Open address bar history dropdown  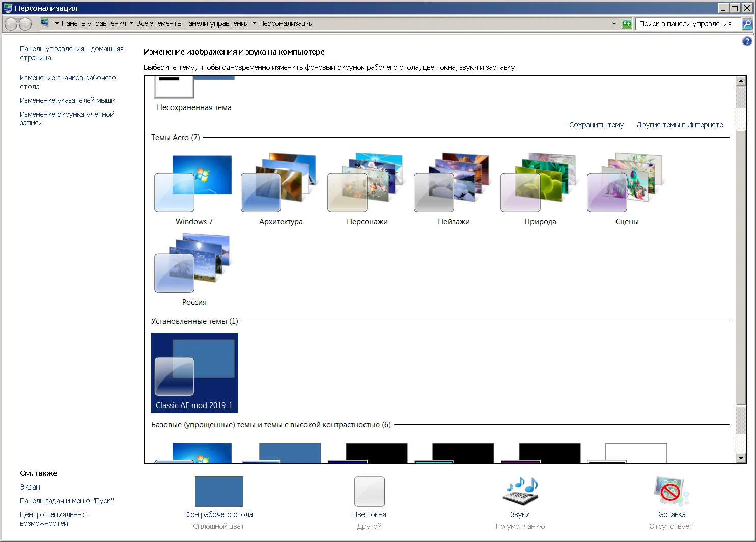pos(614,23)
